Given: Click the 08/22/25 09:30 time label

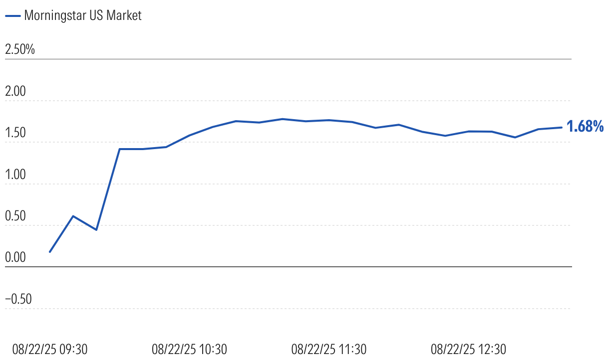Looking at the screenshot, I should tap(49, 349).
